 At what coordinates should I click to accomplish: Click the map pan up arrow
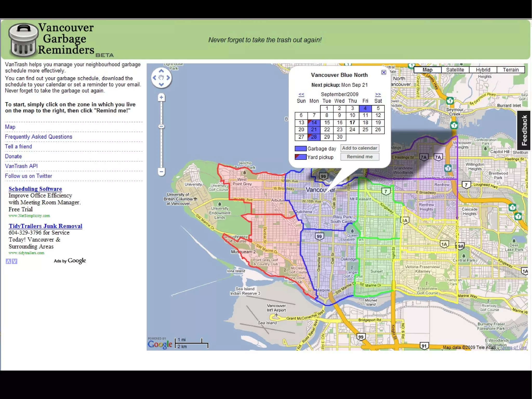click(x=161, y=71)
